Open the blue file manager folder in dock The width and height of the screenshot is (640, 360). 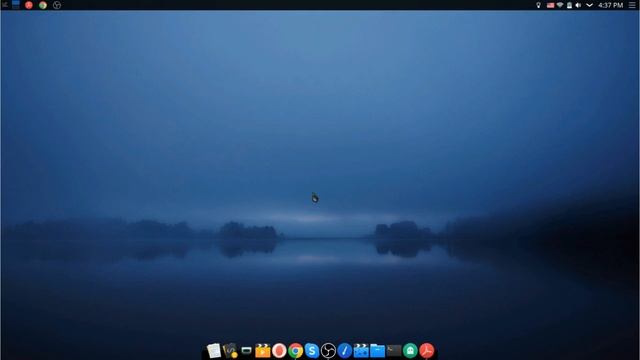click(378, 351)
